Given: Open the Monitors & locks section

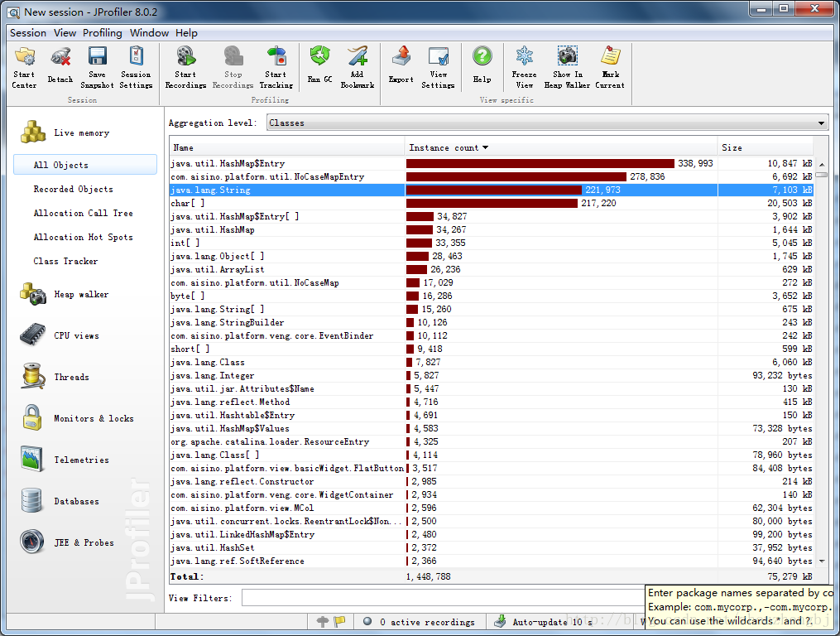Looking at the screenshot, I should [x=77, y=417].
